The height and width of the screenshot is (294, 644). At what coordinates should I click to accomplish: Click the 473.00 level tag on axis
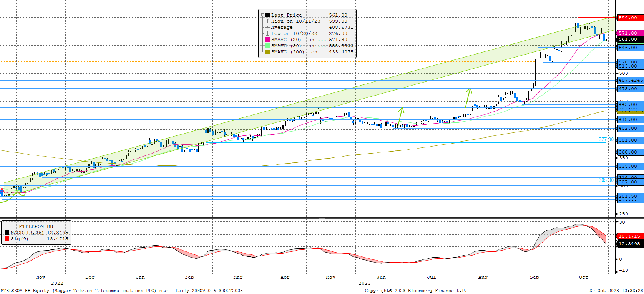click(630, 89)
